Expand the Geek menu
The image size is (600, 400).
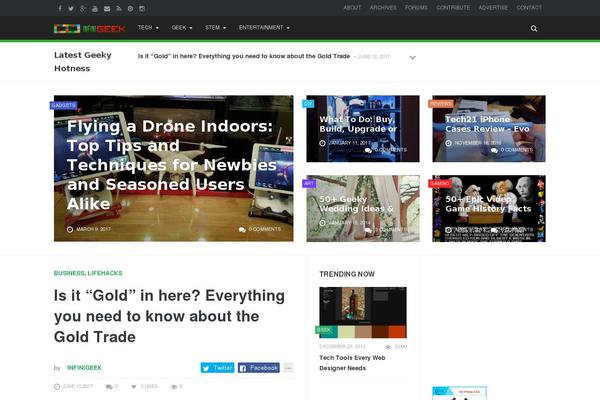click(182, 28)
